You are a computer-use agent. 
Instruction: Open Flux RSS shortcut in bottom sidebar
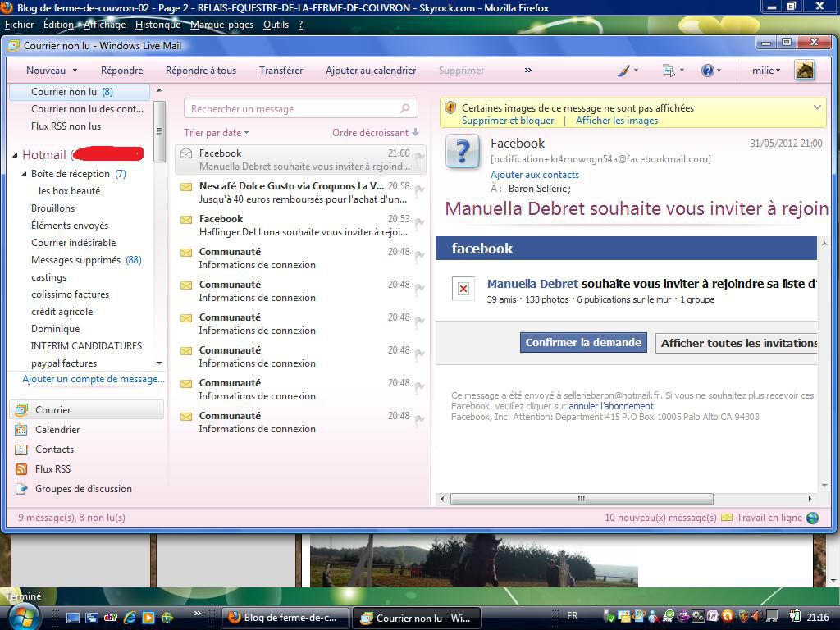click(52, 469)
